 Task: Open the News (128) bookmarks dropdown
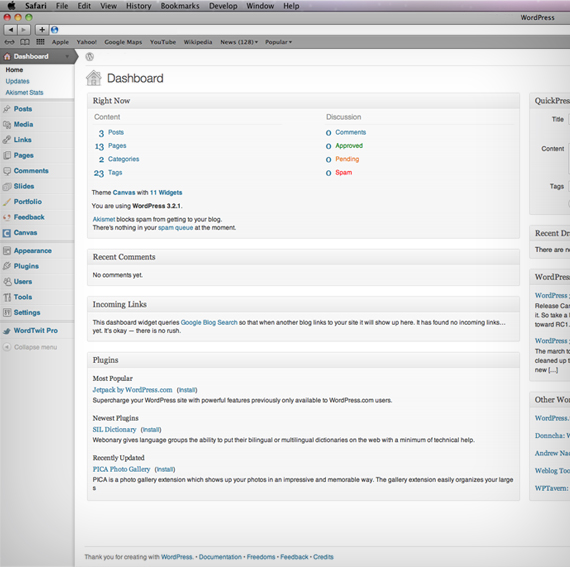point(239,42)
